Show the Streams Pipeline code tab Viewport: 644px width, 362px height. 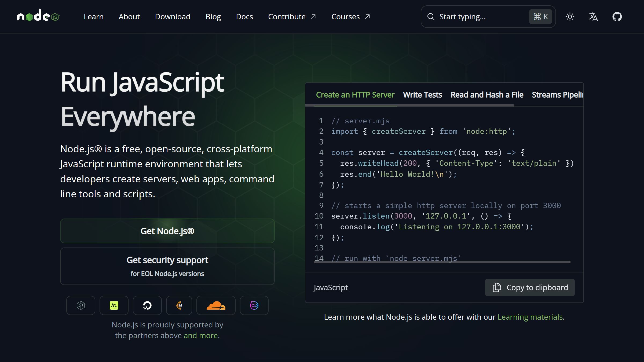coord(557,95)
